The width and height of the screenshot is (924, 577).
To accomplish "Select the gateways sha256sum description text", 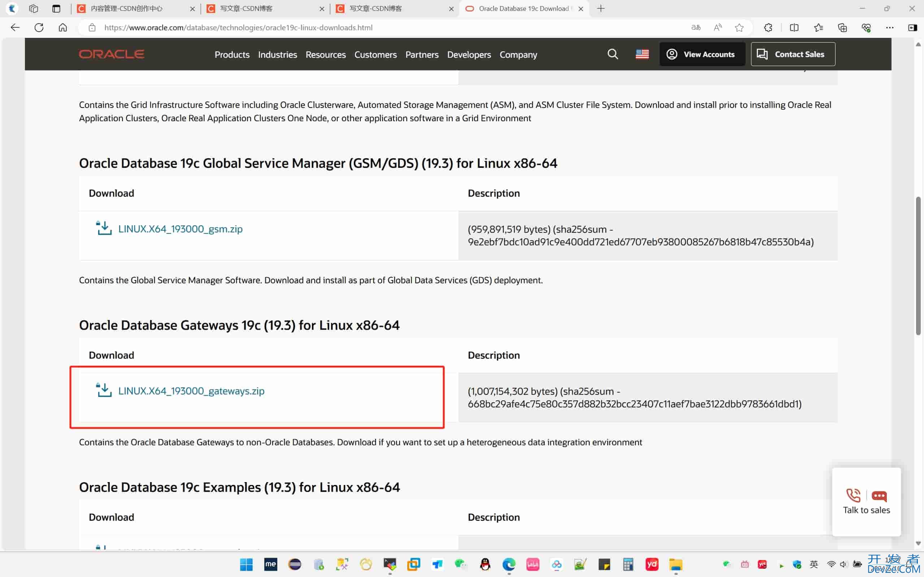I will pyautogui.click(x=634, y=397).
